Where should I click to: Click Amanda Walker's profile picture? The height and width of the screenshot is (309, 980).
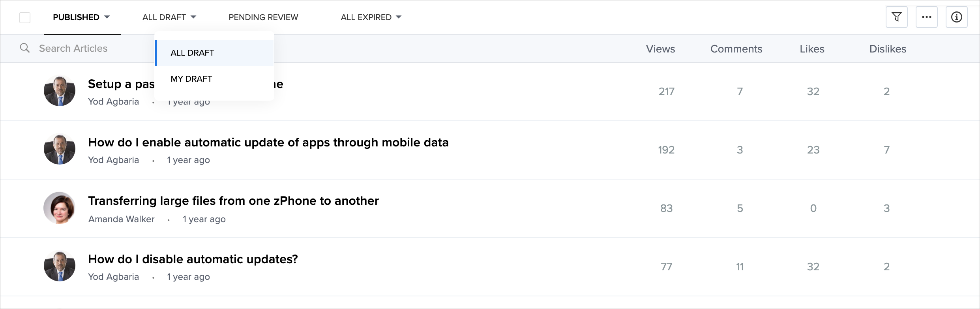[60, 208]
